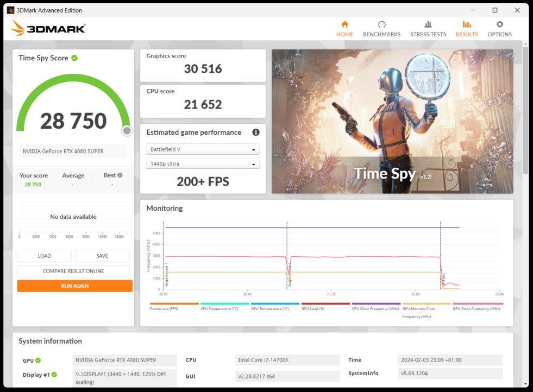Open the Home tab
The image size is (533, 392).
(344, 29)
